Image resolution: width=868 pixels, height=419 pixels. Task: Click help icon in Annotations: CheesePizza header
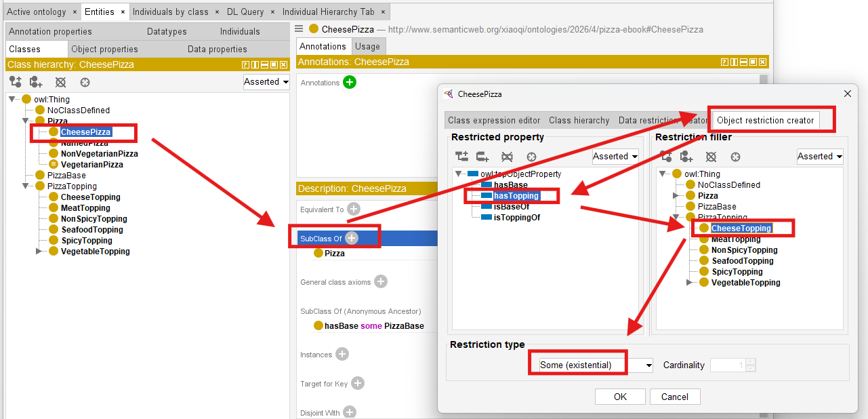[x=724, y=62]
